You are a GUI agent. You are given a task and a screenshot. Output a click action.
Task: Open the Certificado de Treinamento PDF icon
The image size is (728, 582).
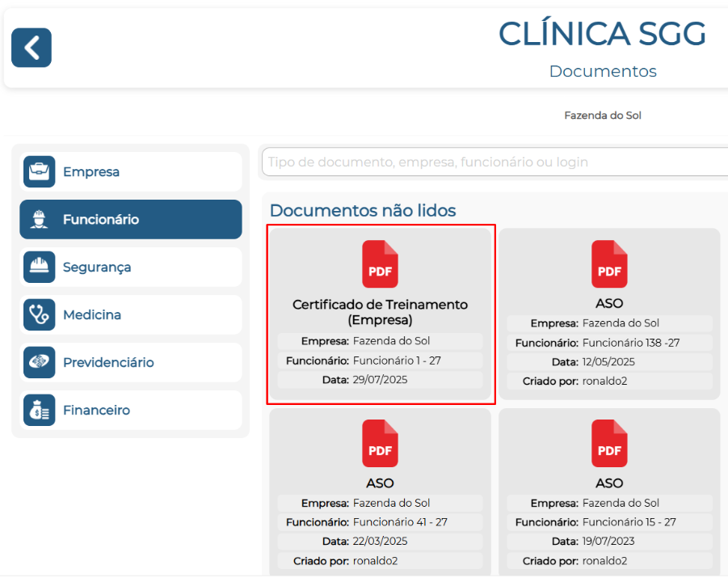[380, 264]
